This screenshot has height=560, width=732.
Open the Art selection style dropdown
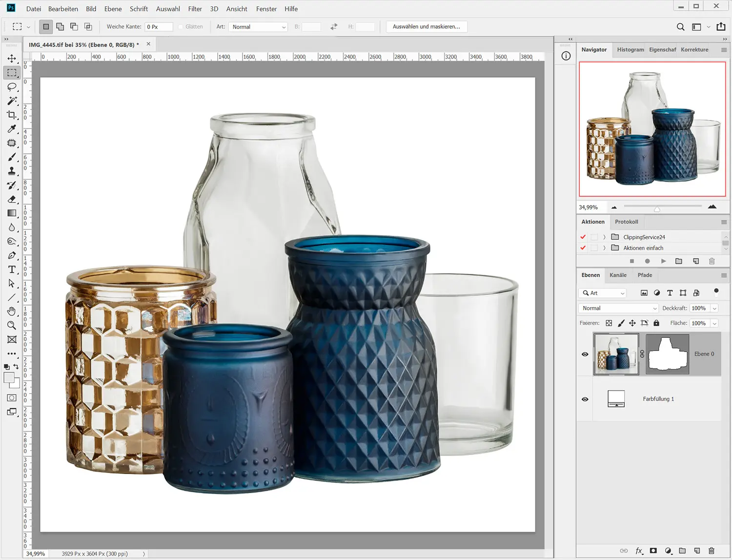(258, 27)
